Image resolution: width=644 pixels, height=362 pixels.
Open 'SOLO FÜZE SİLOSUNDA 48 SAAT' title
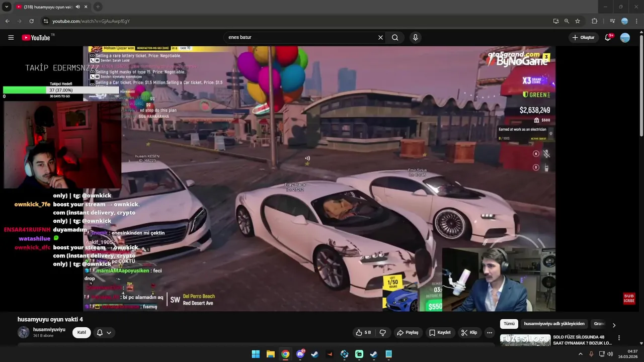(x=582, y=340)
